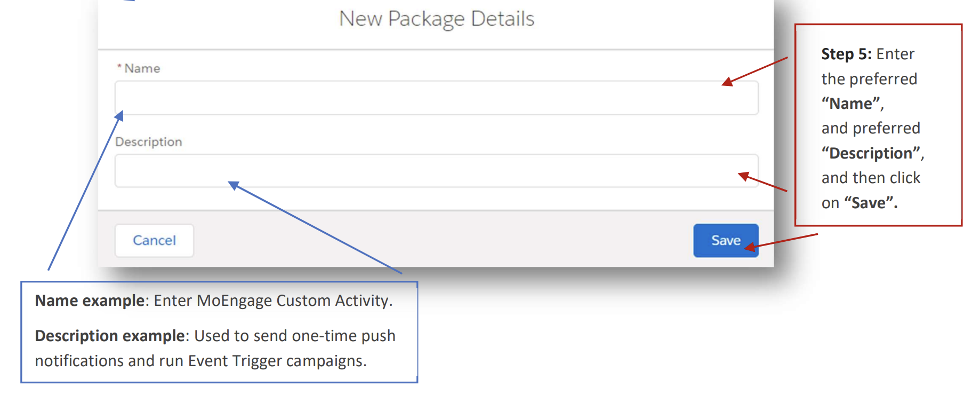Click the New Package Details heading
The height and width of the screenshot is (395, 980).
pyautogui.click(x=437, y=19)
